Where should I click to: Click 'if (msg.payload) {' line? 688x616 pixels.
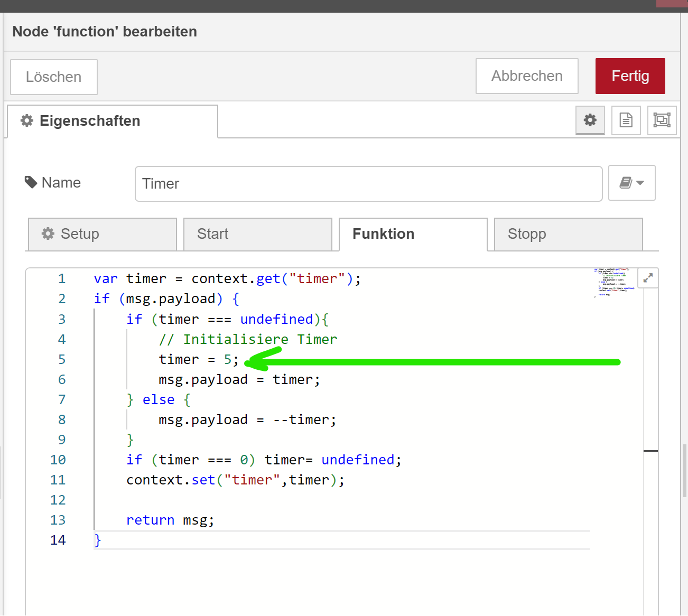click(166, 299)
